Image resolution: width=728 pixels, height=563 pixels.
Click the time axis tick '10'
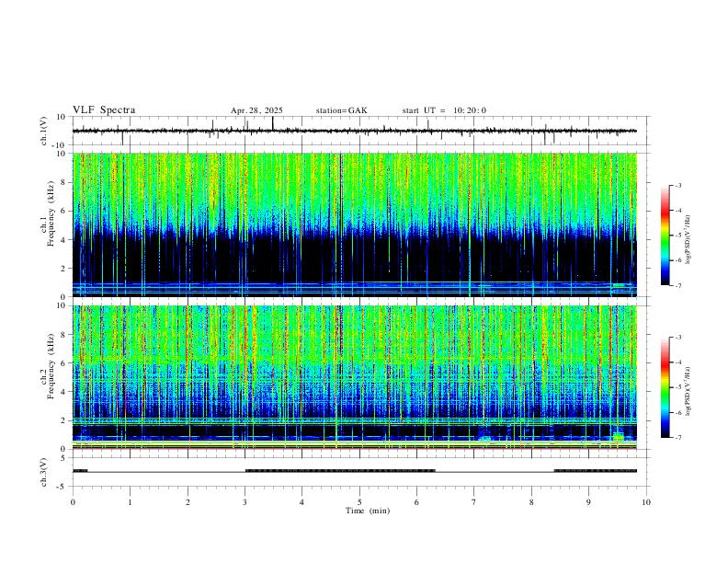click(x=646, y=502)
